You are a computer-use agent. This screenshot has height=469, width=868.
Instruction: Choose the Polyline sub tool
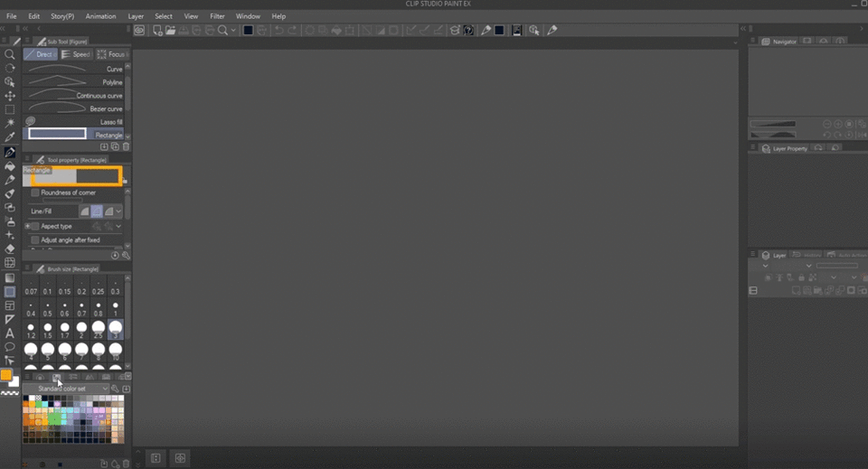tap(73, 82)
